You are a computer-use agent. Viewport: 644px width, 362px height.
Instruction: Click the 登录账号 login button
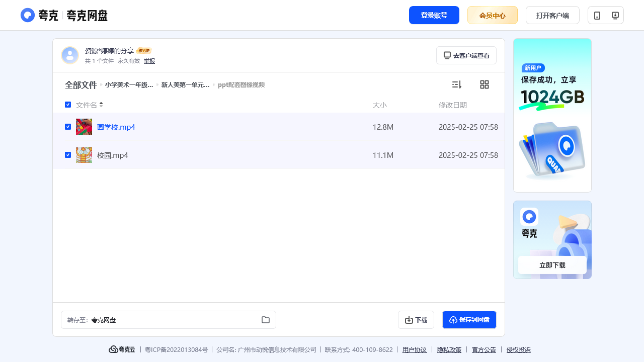click(434, 15)
